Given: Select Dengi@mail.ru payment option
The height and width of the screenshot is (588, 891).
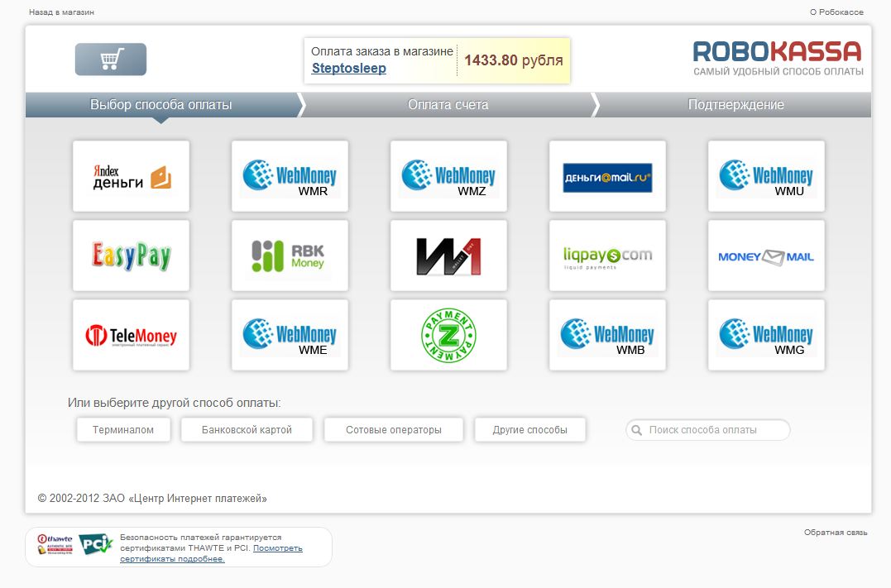Looking at the screenshot, I should (x=607, y=176).
